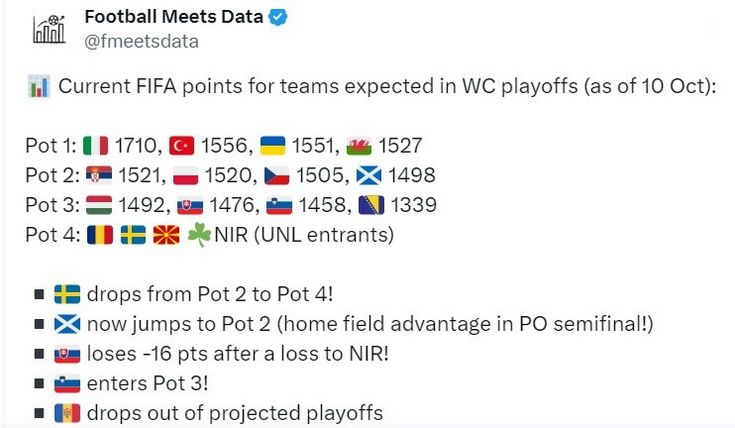Viewport: 735px width, 428px height.
Task: Open the @fmeetsdata handle link
Action: (141, 41)
